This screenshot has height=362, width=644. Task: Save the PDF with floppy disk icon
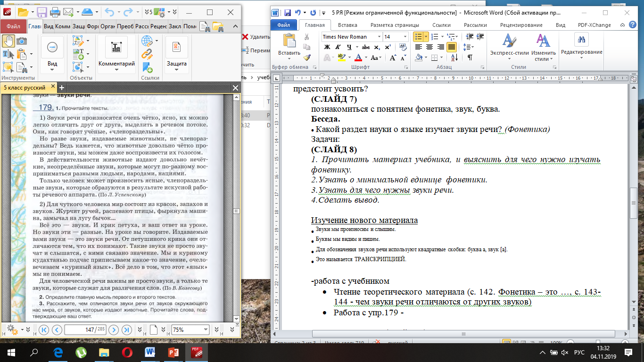point(41,11)
